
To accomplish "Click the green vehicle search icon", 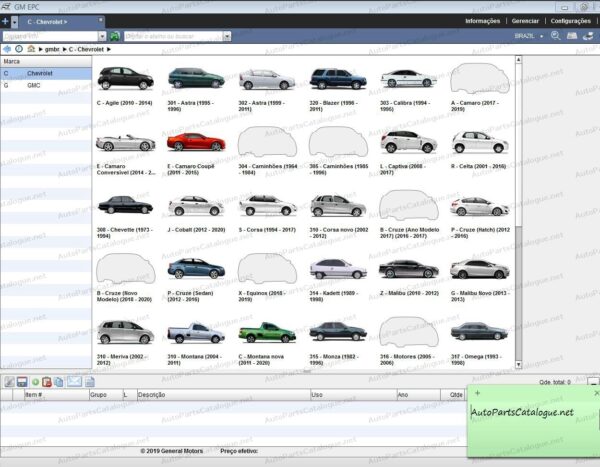I will point(115,36).
